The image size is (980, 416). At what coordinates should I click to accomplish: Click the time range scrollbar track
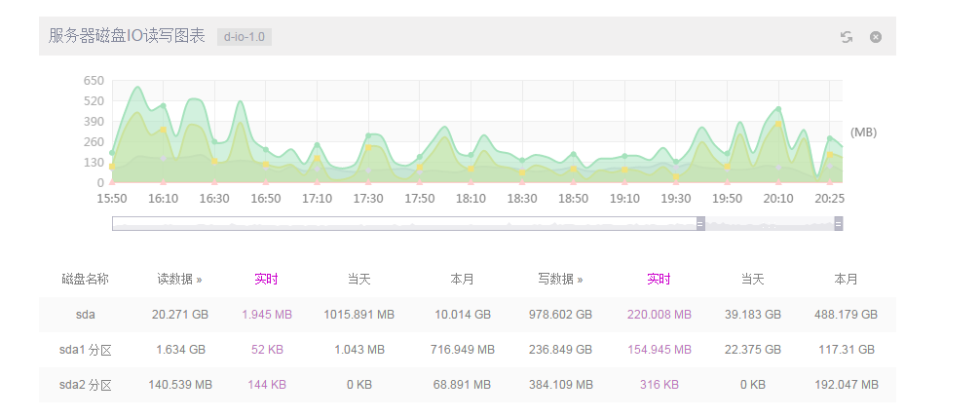coord(404,224)
